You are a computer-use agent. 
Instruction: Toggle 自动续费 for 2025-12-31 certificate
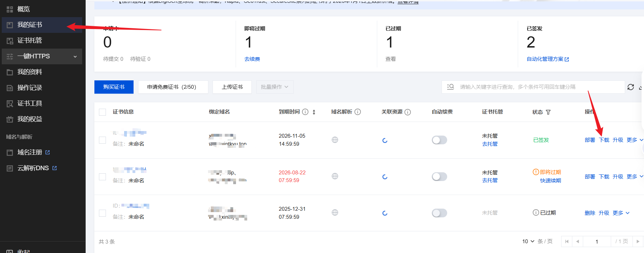click(x=439, y=213)
